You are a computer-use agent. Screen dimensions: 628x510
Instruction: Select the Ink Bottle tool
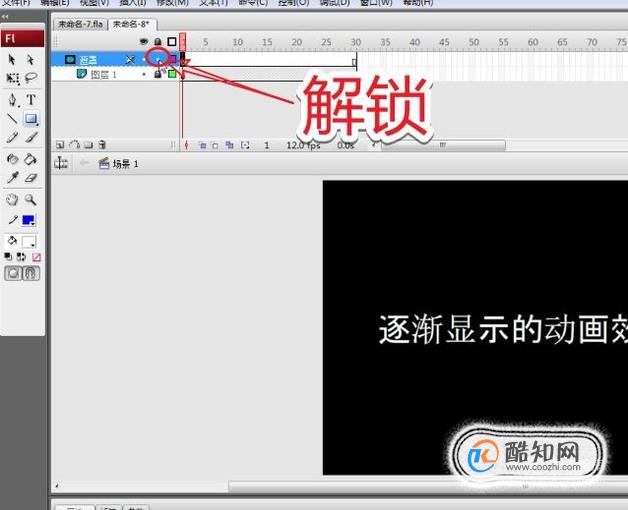pyautogui.click(x=12, y=159)
